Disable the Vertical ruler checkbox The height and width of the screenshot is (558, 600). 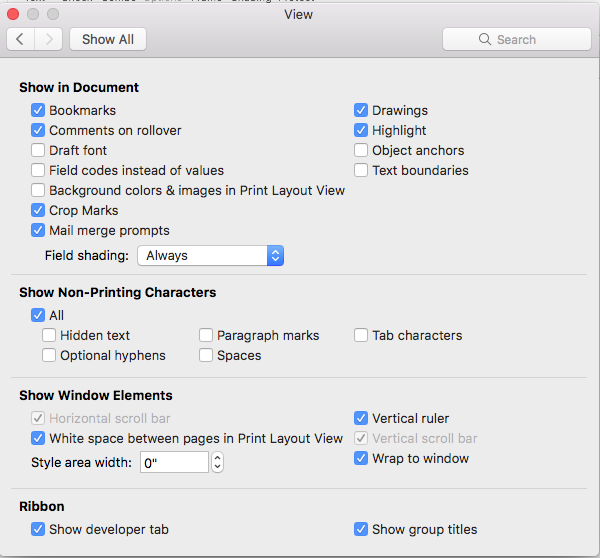tap(361, 419)
